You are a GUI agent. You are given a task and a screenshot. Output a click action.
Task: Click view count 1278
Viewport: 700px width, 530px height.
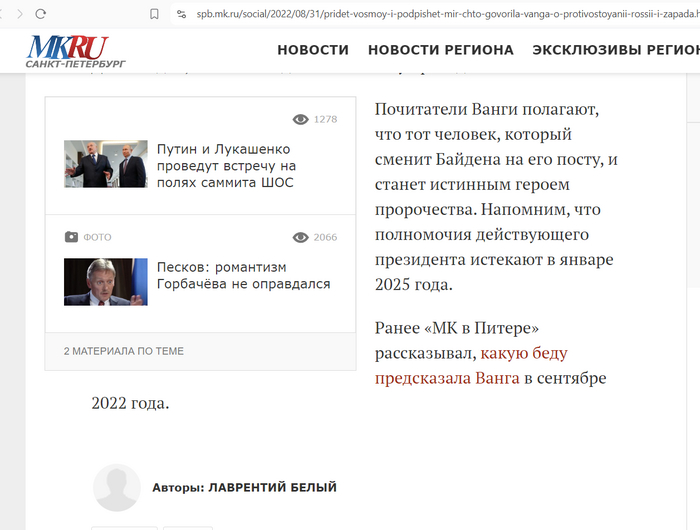(x=325, y=119)
